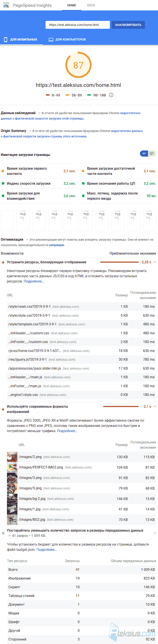This screenshot has width=158, height=644.
Task: Click the orange 50–89 legend marker
Action: coord(67,95)
